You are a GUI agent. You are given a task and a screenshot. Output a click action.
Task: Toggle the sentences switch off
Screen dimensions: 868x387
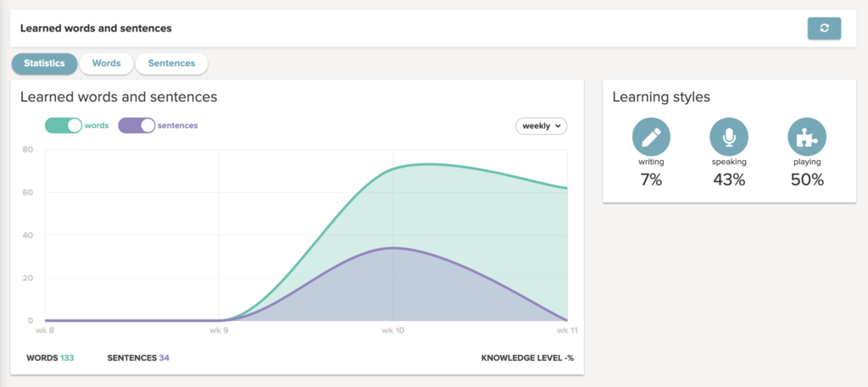136,125
